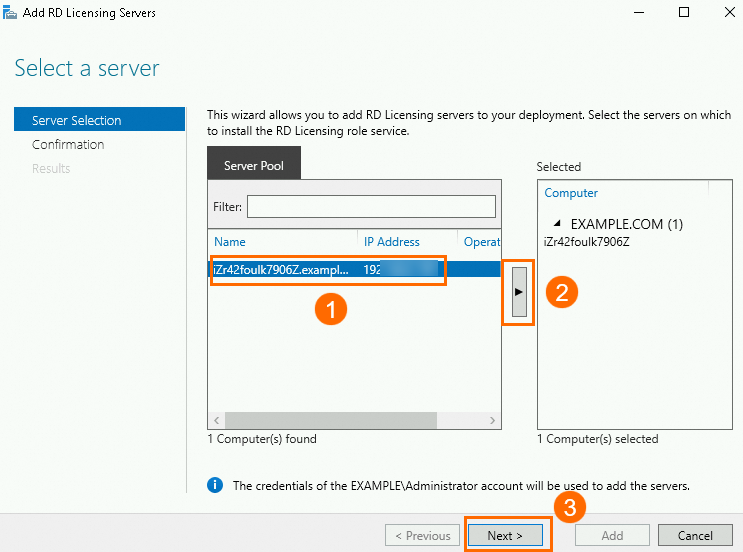
Task: Click the disabled Add button
Action: [612, 535]
